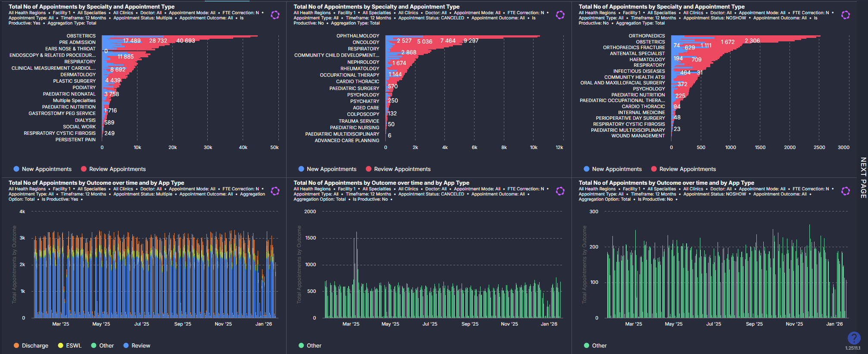
Task: Click the ORTHOPAEDICS specialty label
Action: pyautogui.click(x=646, y=36)
